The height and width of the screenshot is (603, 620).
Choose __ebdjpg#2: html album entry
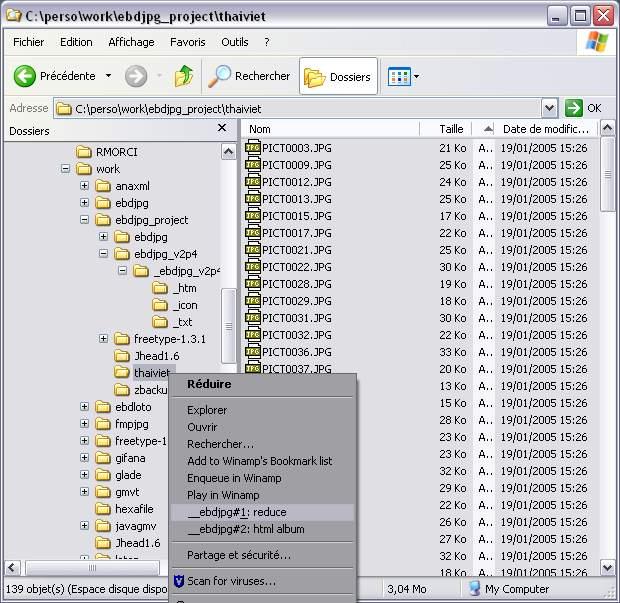[263, 529]
